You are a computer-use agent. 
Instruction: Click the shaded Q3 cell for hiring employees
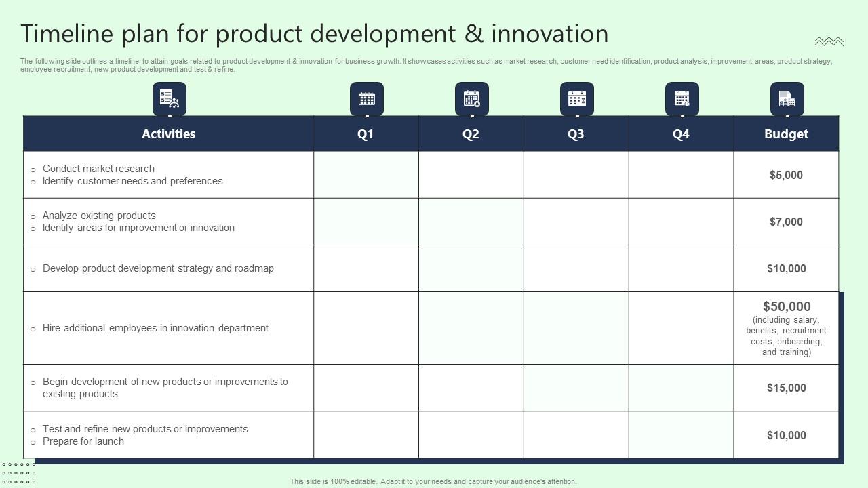coord(576,328)
